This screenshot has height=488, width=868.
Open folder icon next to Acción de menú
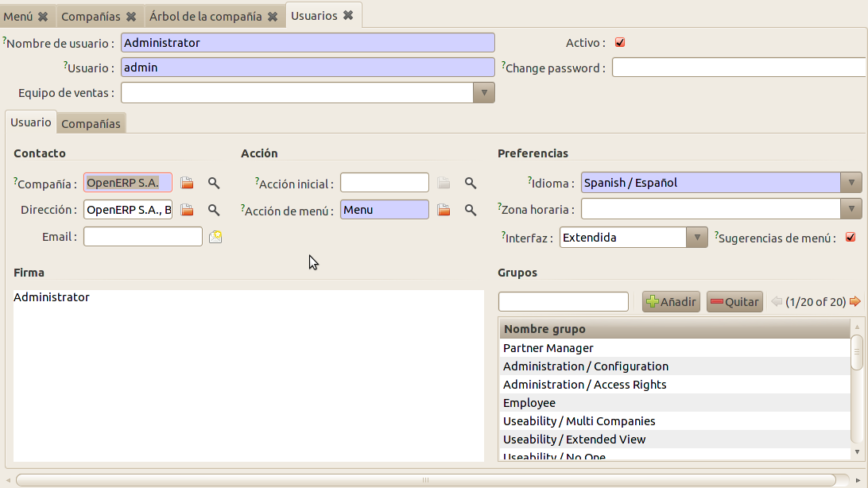(x=444, y=210)
